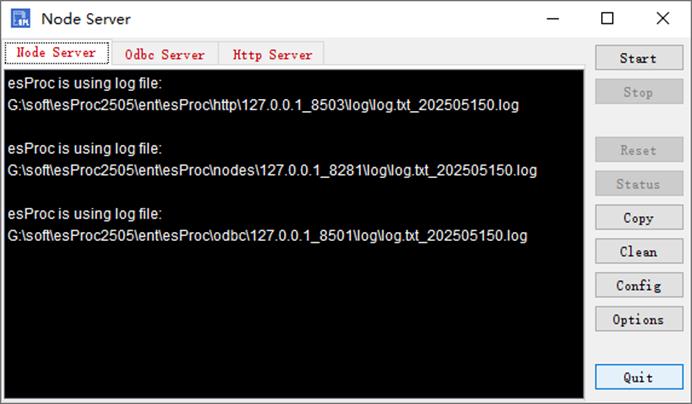692x404 pixels.
Task: Select the Http Server tab
Action: pyautogui.click(x=272, y=54)
